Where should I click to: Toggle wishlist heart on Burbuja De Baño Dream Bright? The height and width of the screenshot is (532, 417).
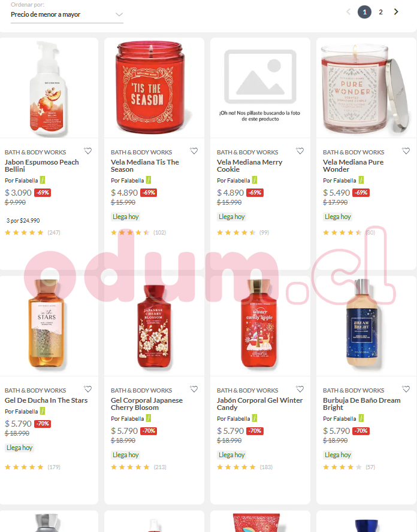[406, 389]
